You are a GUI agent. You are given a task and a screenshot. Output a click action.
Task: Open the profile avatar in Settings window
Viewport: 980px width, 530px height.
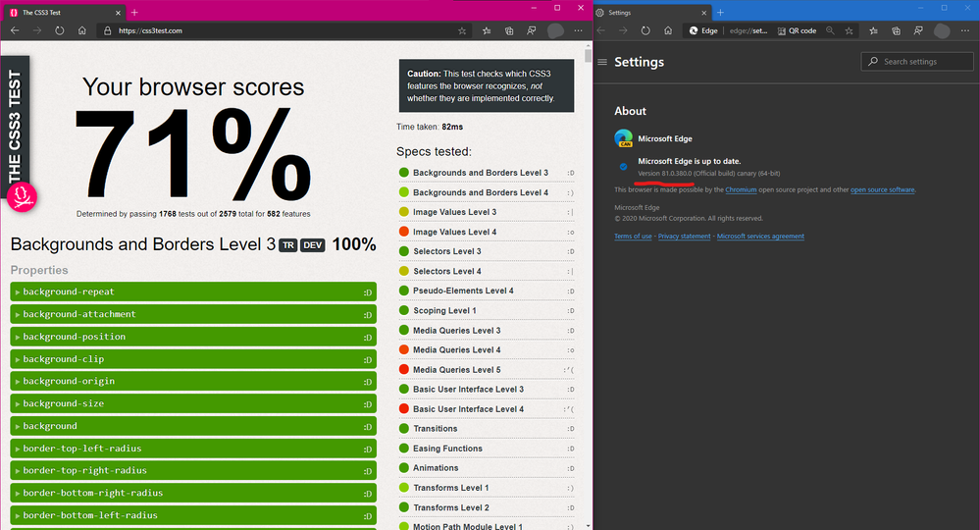click(942, 30)
